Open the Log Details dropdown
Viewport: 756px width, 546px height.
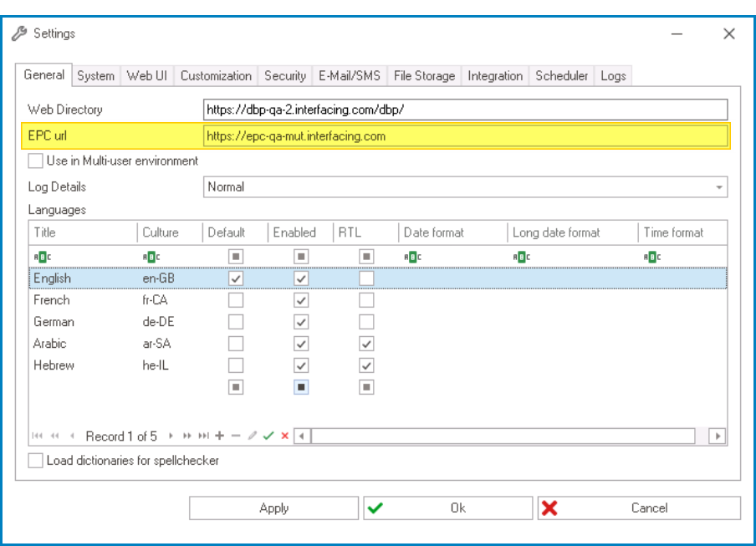[x=719, y=187]
